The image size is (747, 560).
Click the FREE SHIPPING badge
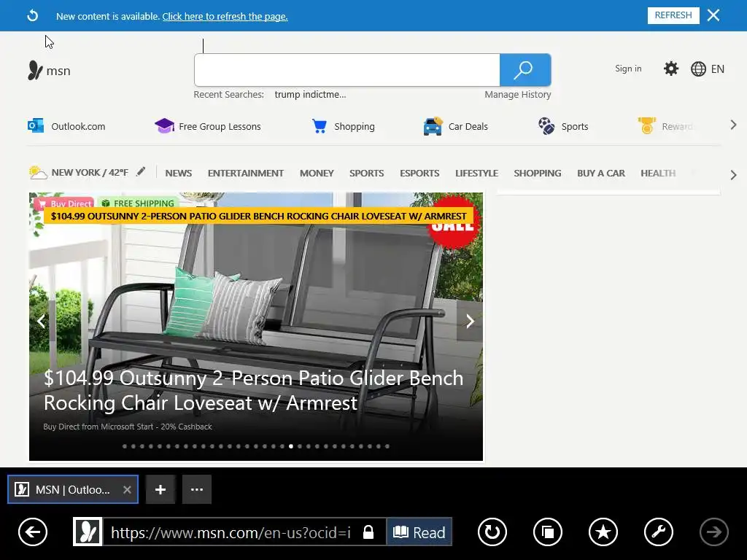[139, 203]
